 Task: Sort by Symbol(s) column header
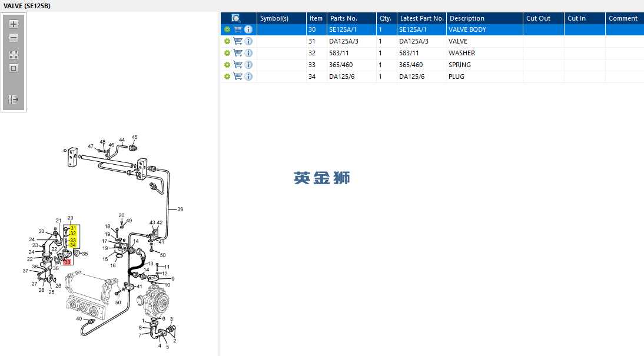click(281, 18)
